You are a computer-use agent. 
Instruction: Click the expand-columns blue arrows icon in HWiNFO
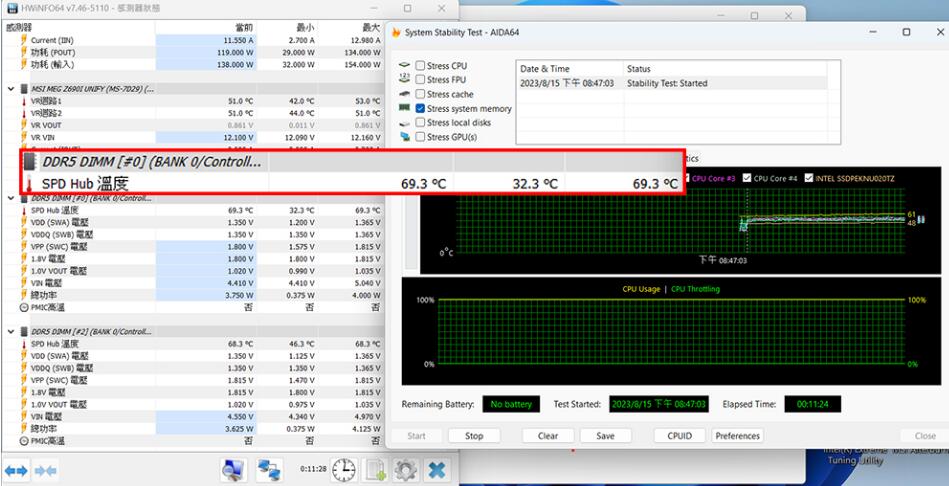point(16,470)
